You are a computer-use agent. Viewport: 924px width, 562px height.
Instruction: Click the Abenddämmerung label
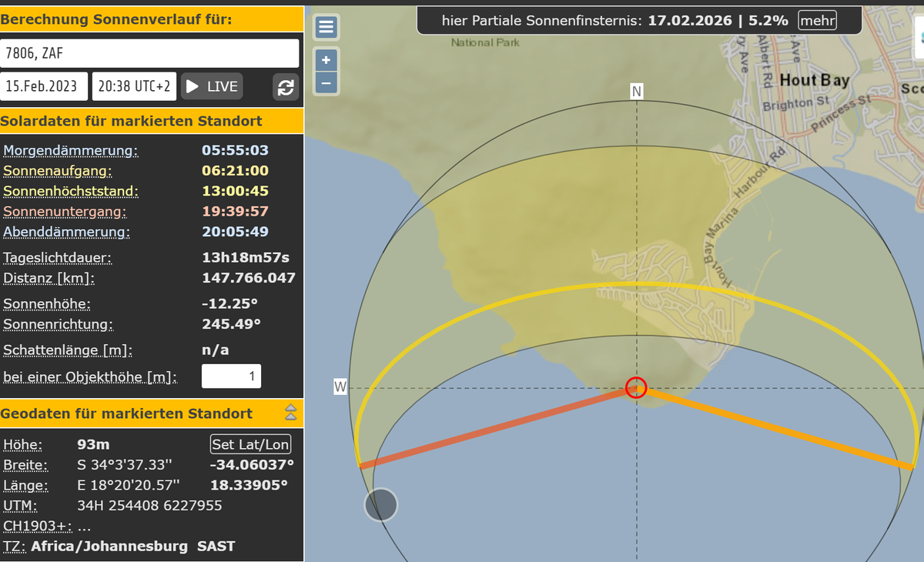pos(67,232)
